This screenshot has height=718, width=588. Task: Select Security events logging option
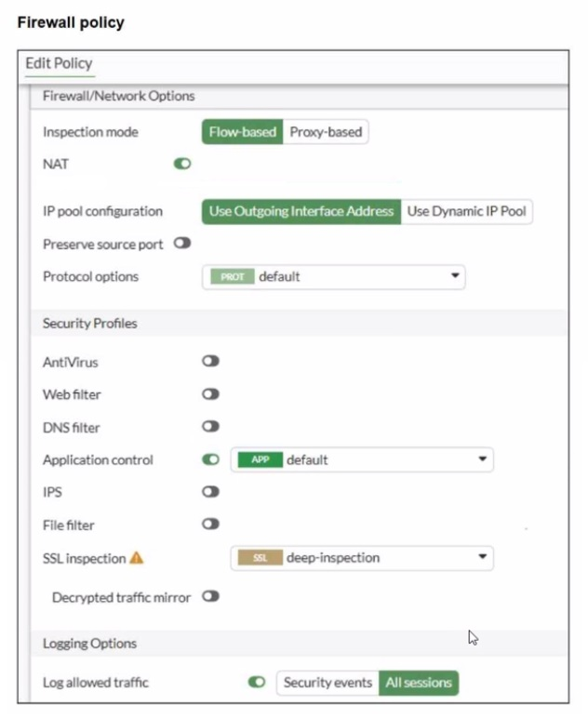[327, 683]
